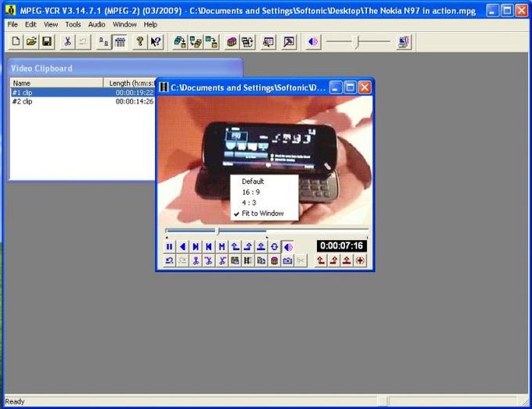
Task: Click the first blue scissors button in player
Action: [196, 260]
